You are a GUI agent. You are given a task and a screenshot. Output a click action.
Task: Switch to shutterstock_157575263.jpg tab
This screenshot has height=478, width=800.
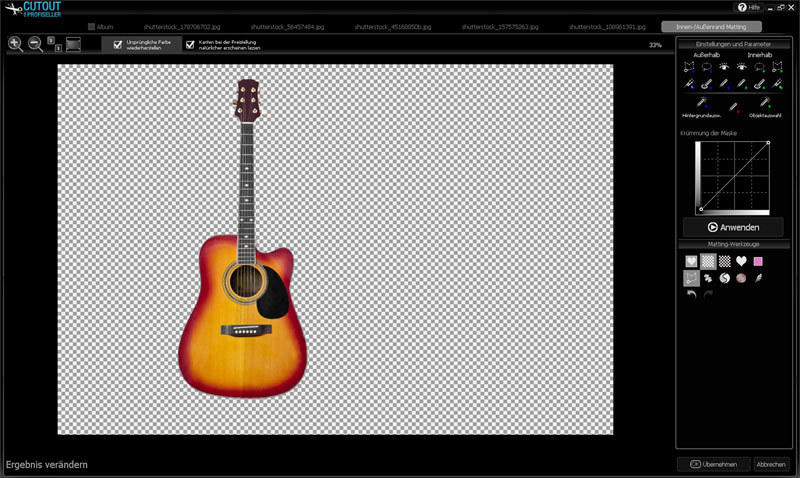pos(500,27)
